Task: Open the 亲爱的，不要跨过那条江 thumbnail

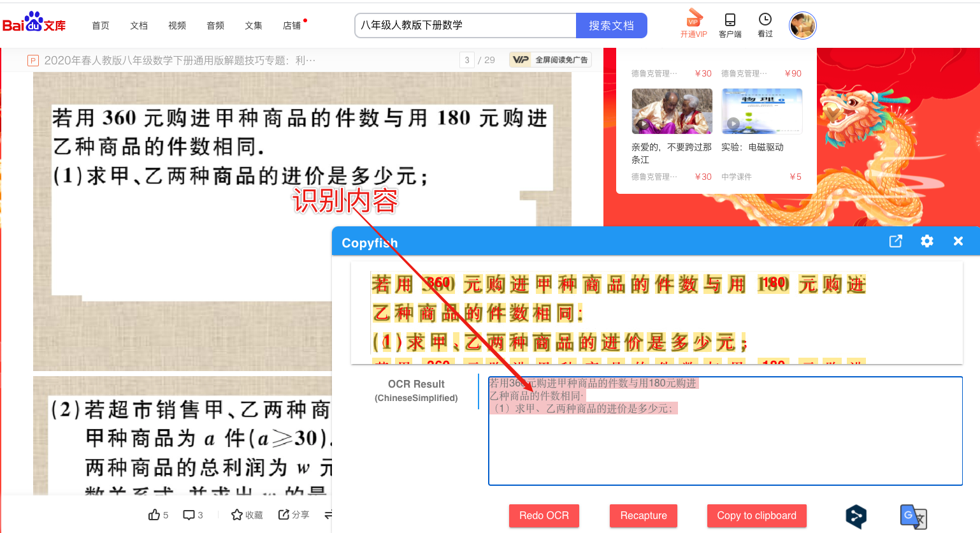Action: point(672,111)
